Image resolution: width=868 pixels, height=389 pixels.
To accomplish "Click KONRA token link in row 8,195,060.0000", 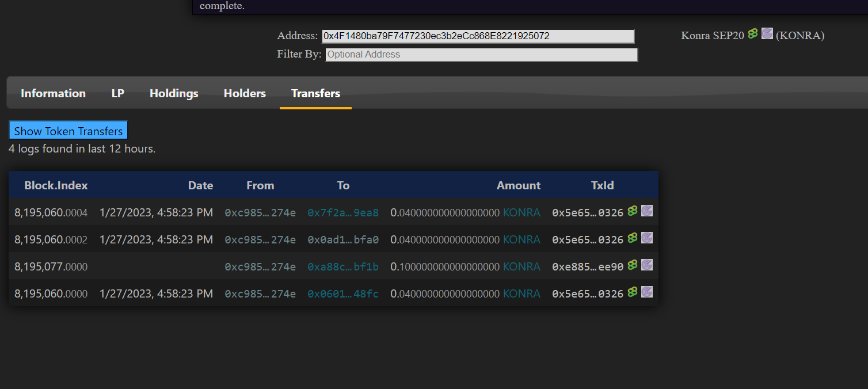I will coord(521,294).
